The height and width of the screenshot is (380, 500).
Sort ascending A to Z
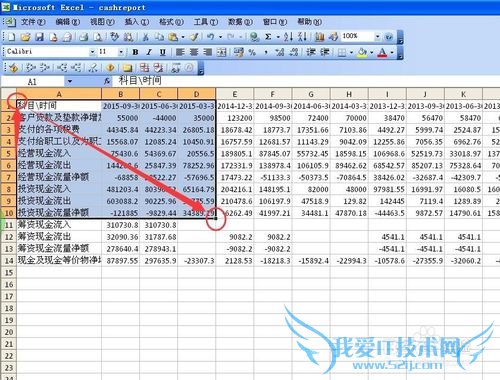288,37
